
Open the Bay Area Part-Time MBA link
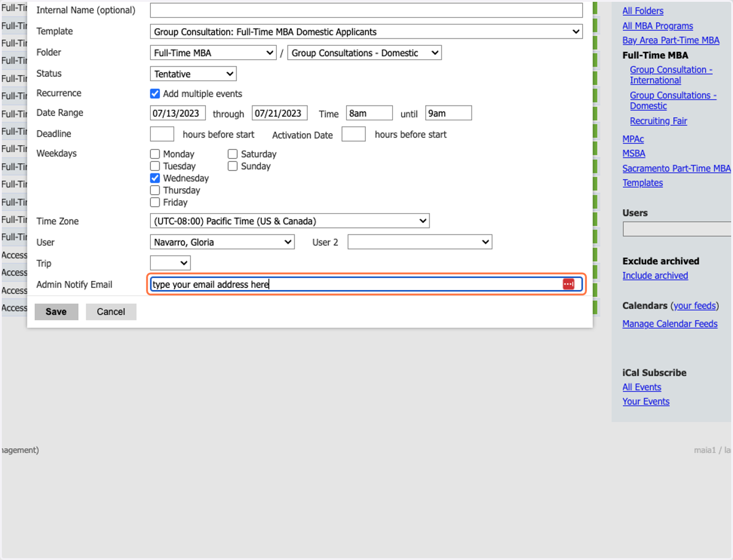point(671,40)
